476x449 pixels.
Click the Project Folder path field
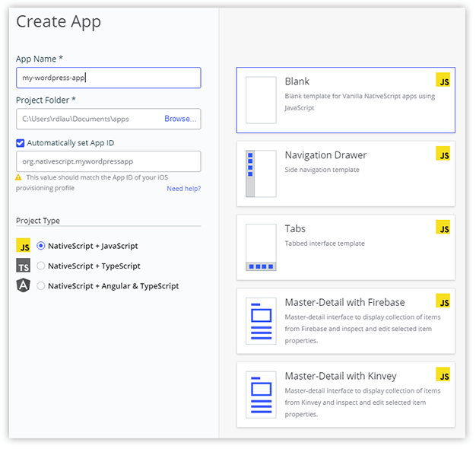[109, 119]
